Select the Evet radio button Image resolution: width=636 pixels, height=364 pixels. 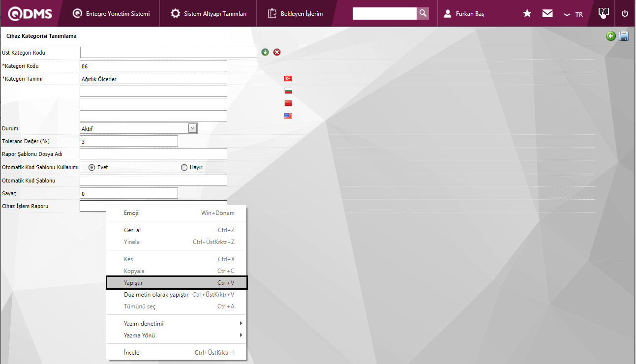click(x=91, y=167)
